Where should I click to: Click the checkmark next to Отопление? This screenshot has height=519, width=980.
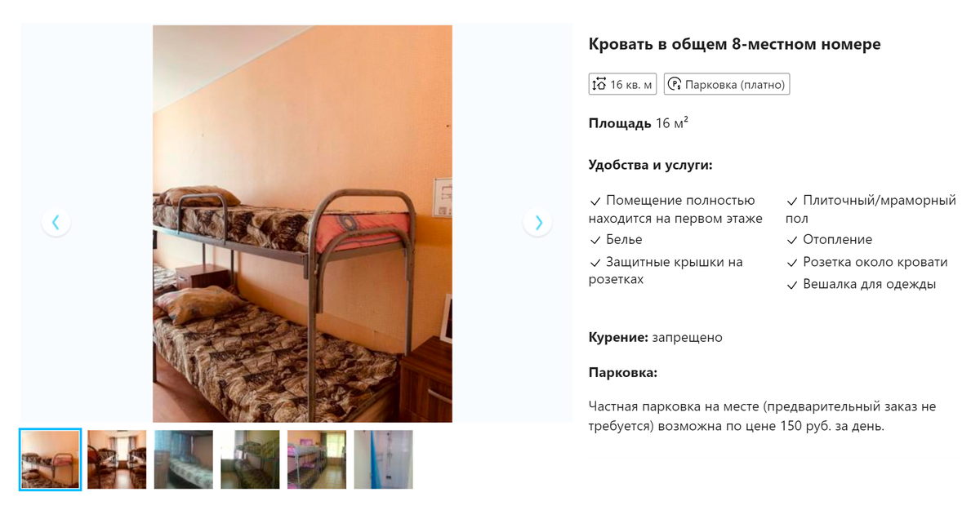(x=791, y=240)
